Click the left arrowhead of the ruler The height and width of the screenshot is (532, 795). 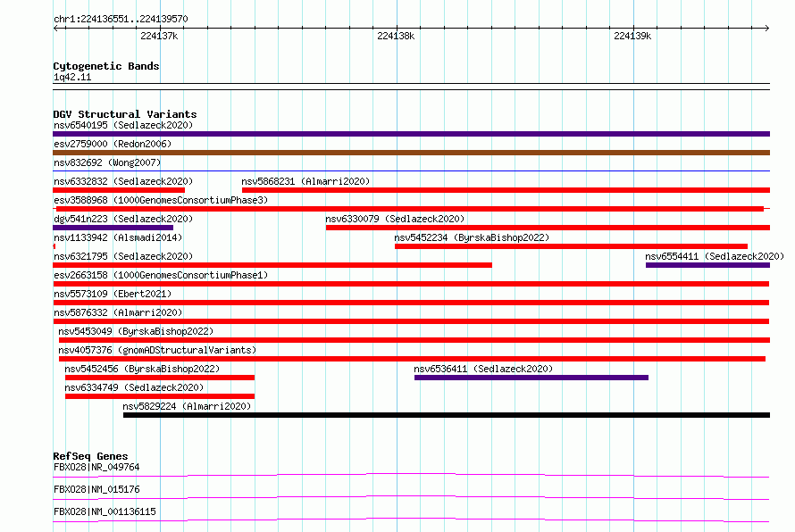[x=55, y=28]
